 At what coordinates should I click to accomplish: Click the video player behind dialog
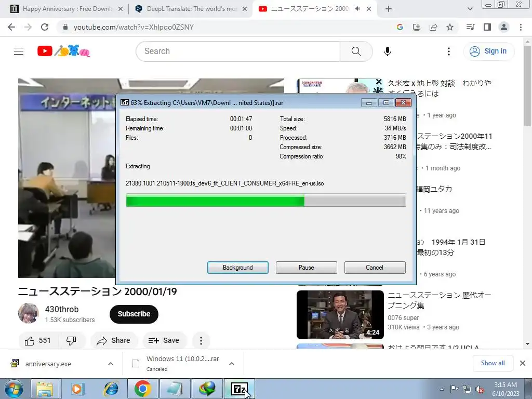pos(66,178)
